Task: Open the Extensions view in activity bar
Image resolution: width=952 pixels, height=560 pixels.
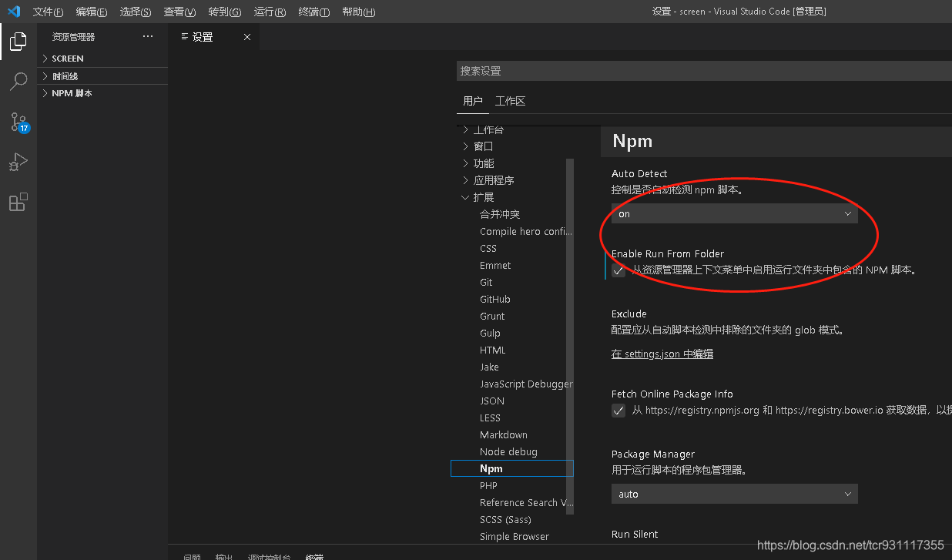Action: tap(18, 202)
